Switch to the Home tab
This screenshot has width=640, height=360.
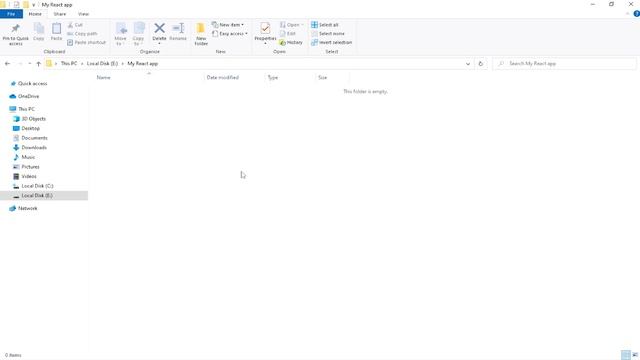(x=35, y=14)
